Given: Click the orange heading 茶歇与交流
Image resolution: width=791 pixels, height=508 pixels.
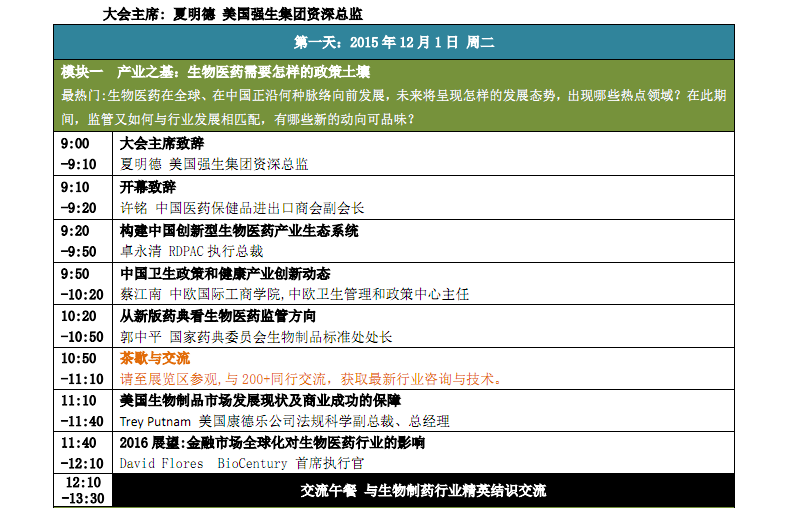Looking at the screenshot, I should coord(154,358).
